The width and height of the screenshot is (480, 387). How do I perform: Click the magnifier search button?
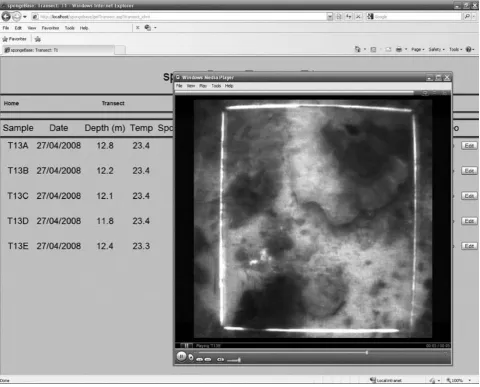coord(467,16)
